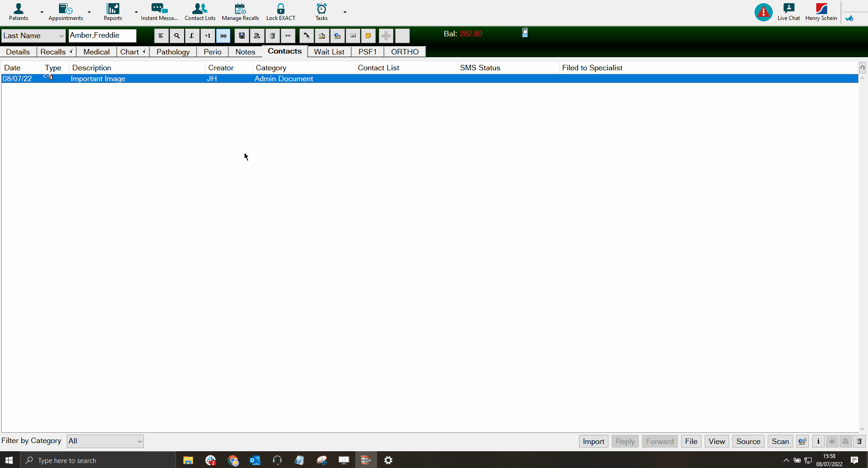868x468 pixels.
Task: Open Instant Messages
Action: 159,12
